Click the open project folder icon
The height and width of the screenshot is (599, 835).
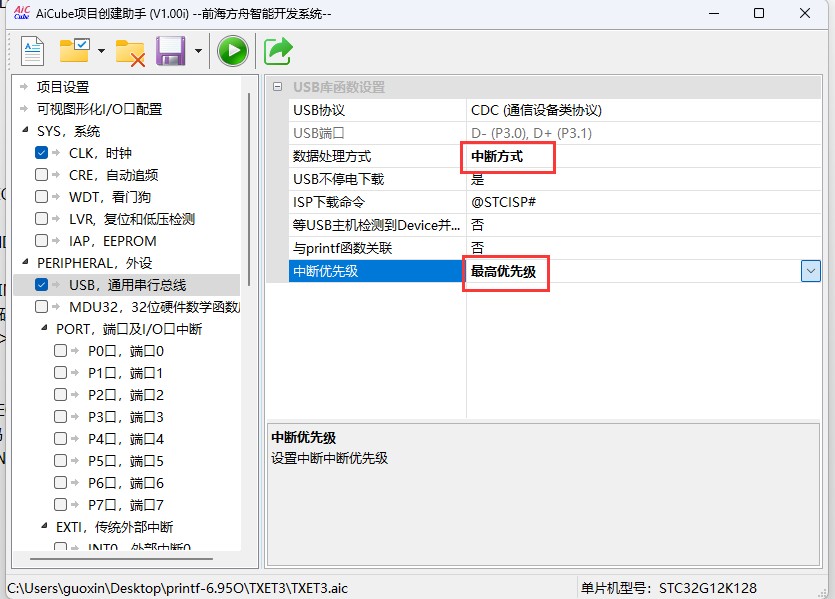[x=74, y=51]
